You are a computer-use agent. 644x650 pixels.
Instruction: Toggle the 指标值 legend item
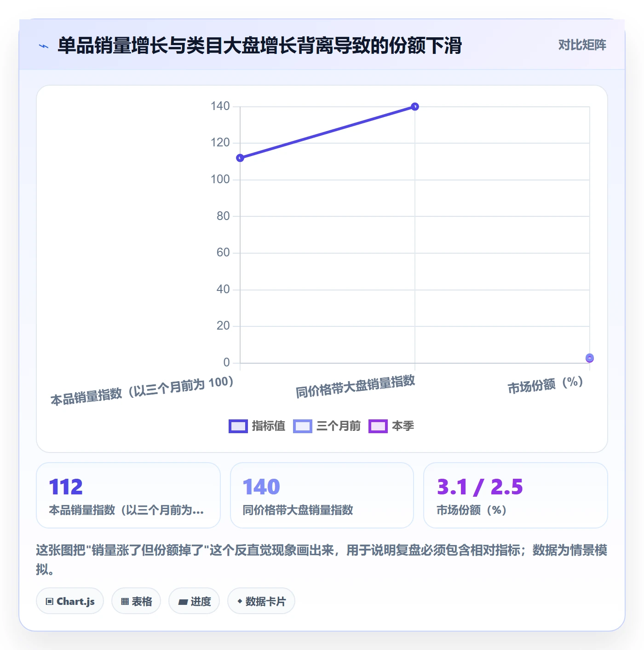click(x=257, y=426)
